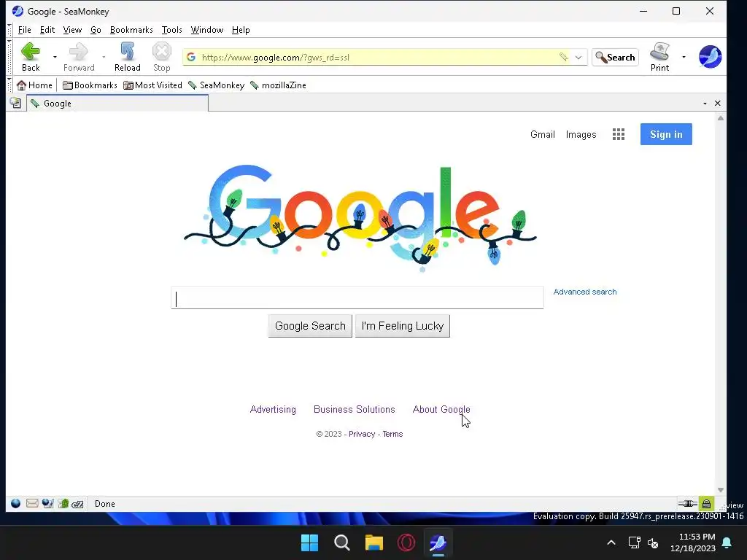Open the About Google link

[x=441, y=410]
